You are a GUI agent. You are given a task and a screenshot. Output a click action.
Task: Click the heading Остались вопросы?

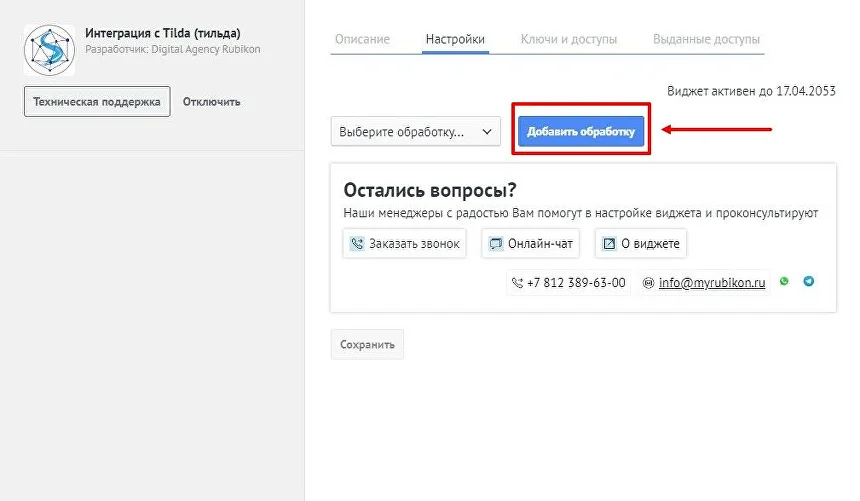430,190
